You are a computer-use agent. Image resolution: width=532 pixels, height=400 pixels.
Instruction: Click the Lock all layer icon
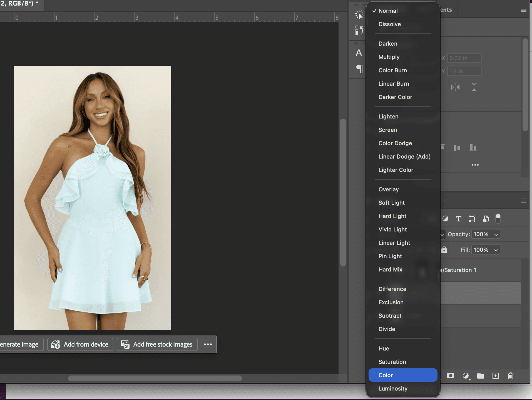[444, 250]
